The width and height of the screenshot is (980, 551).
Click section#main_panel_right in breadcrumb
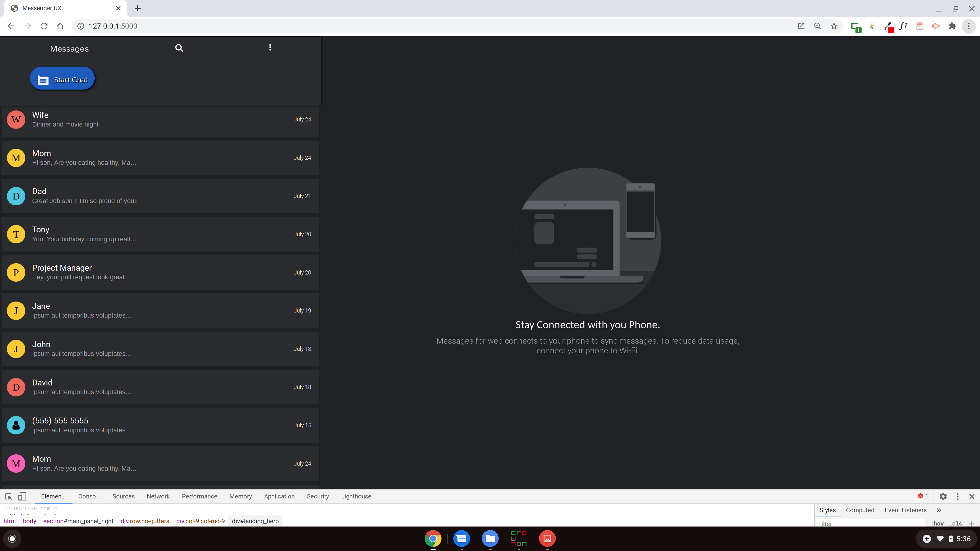pyautogui.click(x=78, y=521)
